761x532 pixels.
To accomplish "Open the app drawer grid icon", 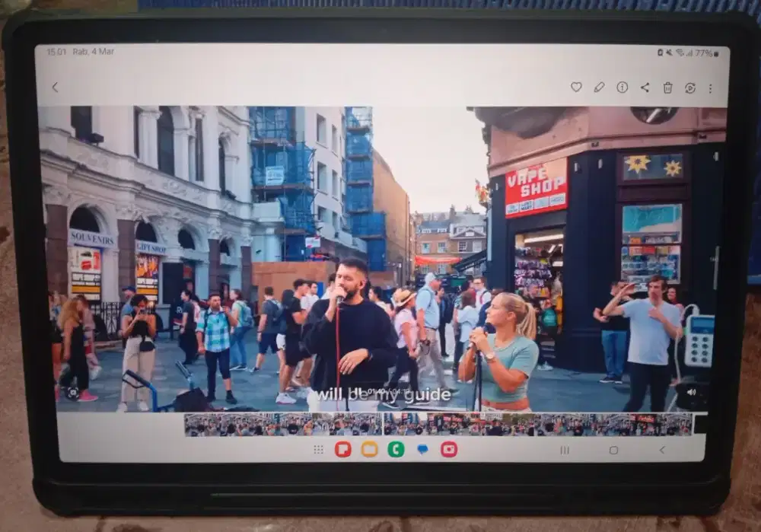I will 318,450.
